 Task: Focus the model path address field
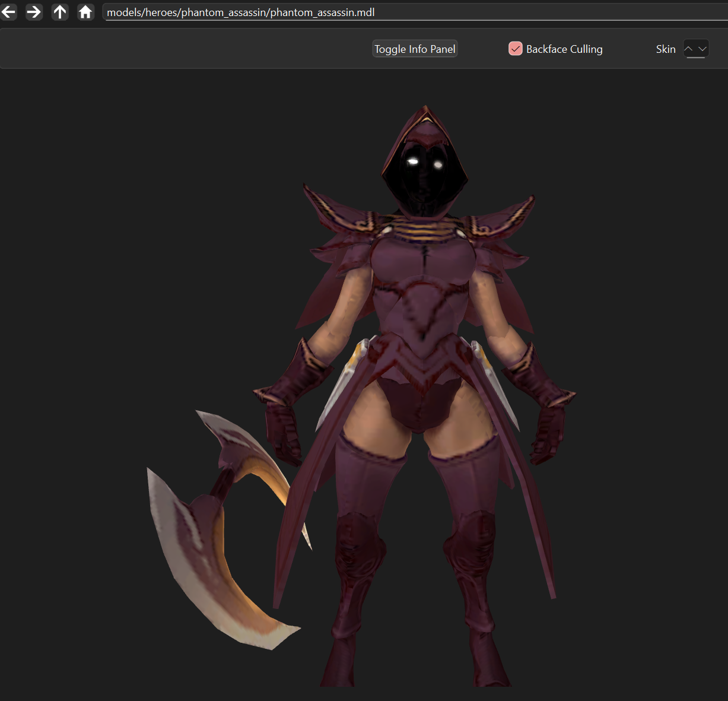click(415, 12)
